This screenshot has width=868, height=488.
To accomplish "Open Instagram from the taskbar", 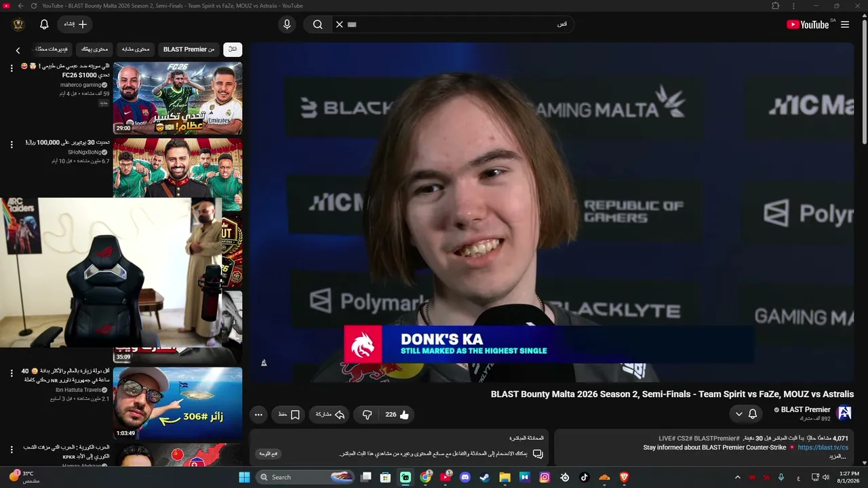I will 545,477.
